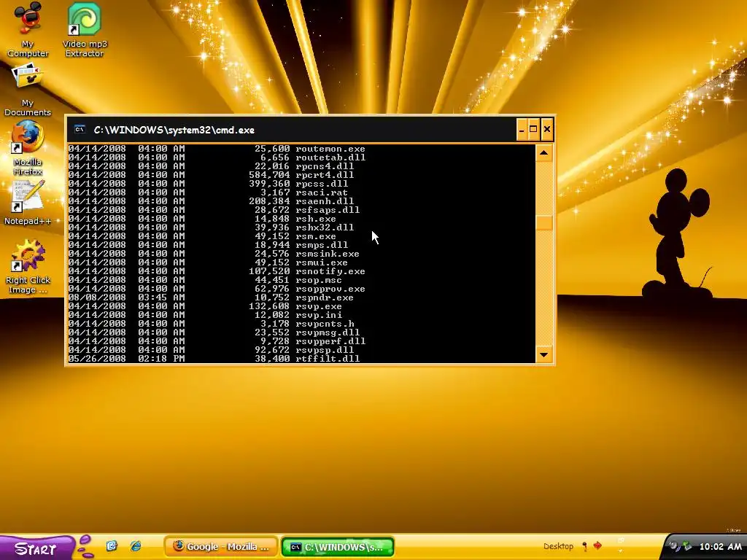This screenshot has width=747, height=560.
Task: Click the red arrow icon in taskbar
Action: click(597, 545)
